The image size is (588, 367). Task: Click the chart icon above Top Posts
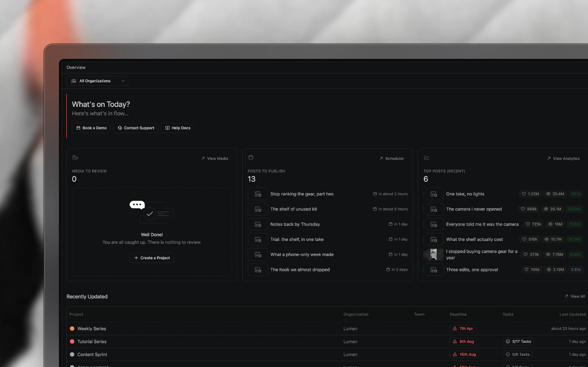(427, 157)
